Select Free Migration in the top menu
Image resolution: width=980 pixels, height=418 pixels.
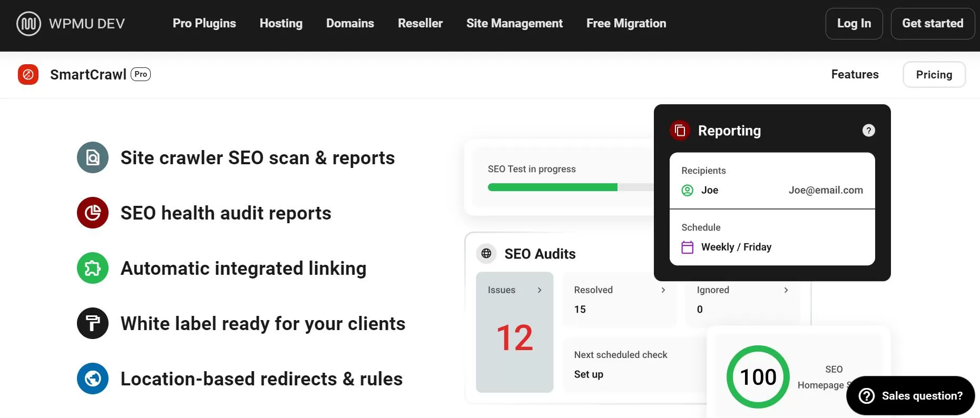click(626, 23)
